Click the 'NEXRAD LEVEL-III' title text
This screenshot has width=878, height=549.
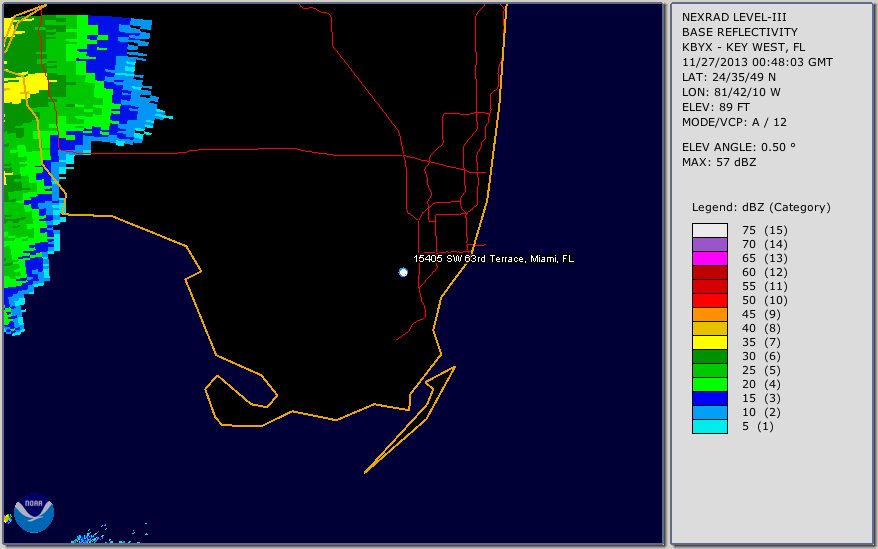click(x=734, y=17)
